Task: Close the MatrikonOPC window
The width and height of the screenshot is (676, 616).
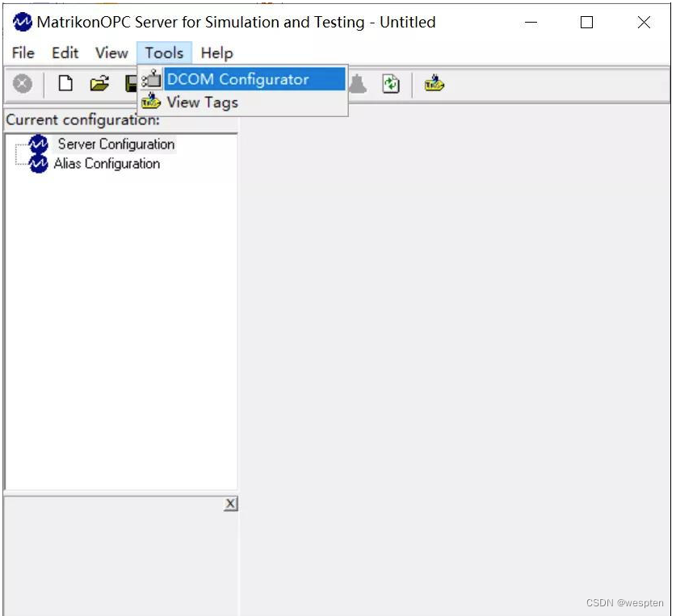Action: (644, 22)
